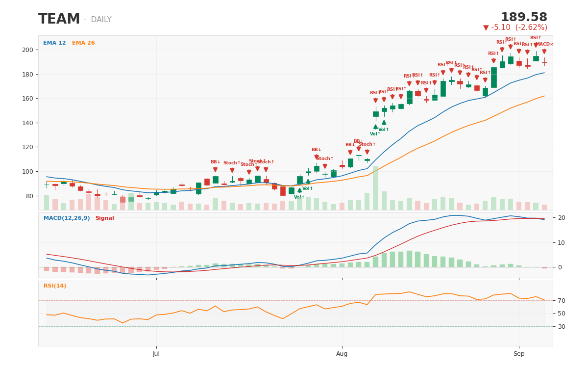Click the 189.58 last price value
The width and height of the screenshot is (588, 368).
(x=524, y=18)
